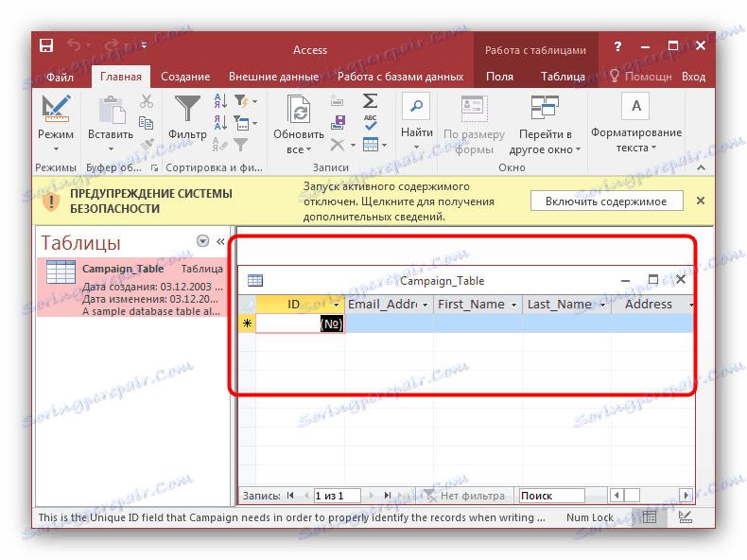This screenshot has height=560, width=747.
Task: Click the Save record icon
Action: (x=338, y=122)
